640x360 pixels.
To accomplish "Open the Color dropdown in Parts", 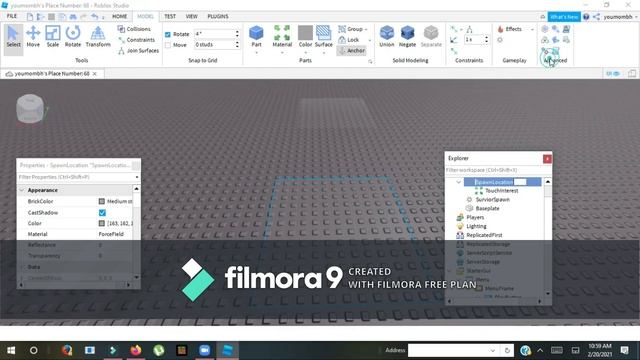I will pyautogui.click(x=305, y=53).
